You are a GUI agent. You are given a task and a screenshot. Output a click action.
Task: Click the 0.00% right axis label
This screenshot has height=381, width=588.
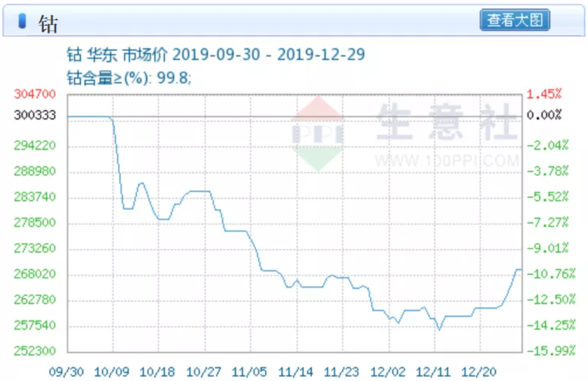[544, 115]
